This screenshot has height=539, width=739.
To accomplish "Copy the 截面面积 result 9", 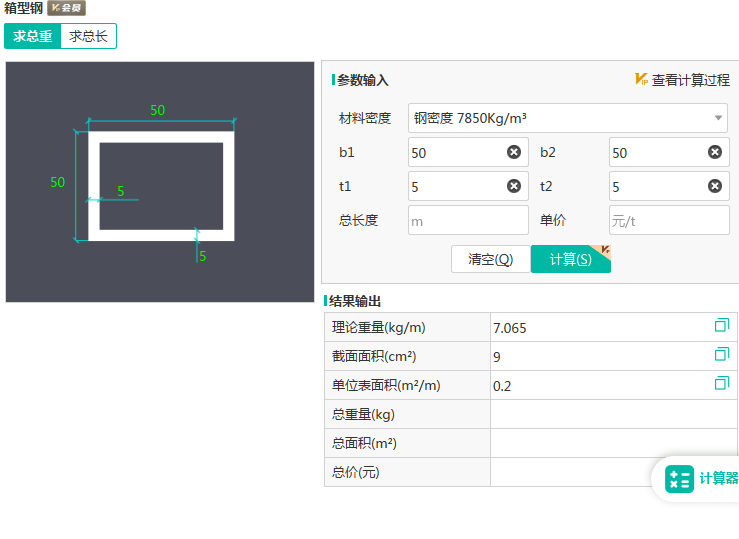I will click(x=722, y=354).
